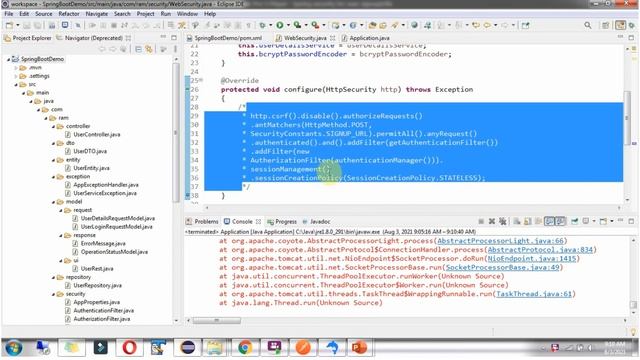Click the Eclipse icon in taskbar
The image size is (640, 360).
click(x=187, y=348)
